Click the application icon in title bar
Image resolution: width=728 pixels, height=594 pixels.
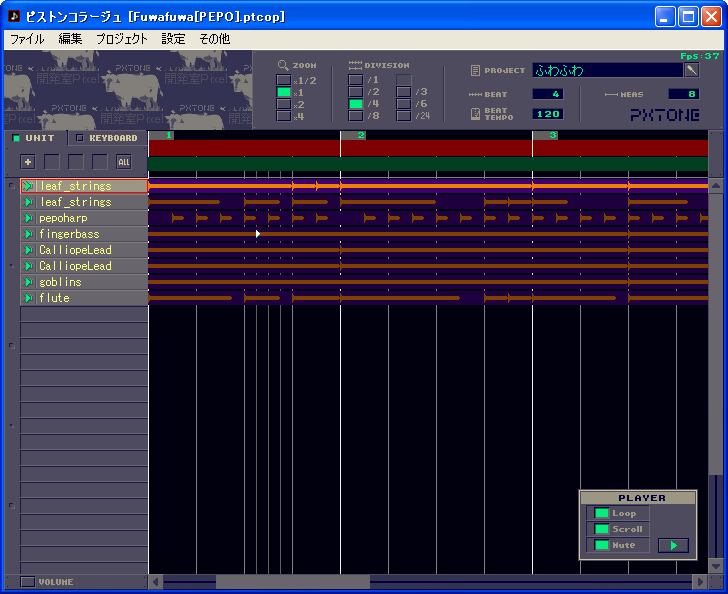14,16
